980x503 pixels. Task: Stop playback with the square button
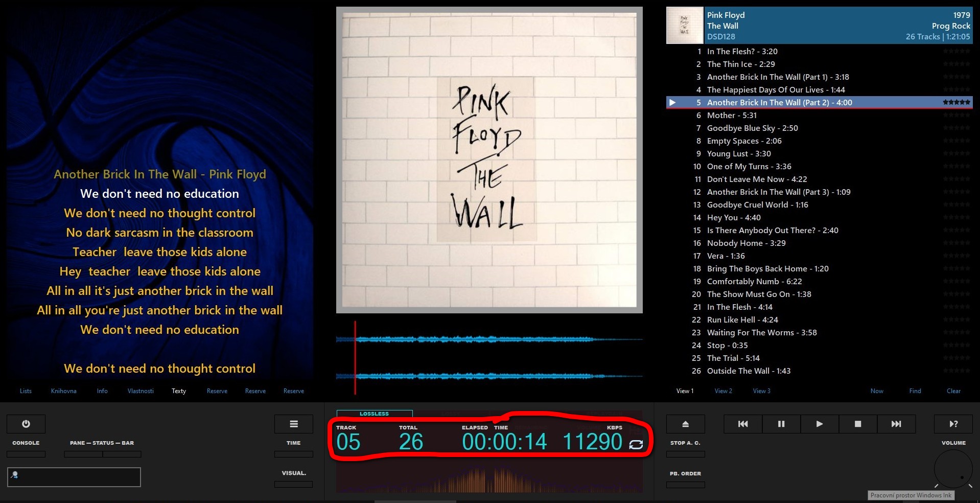click(x=858, y=424)
